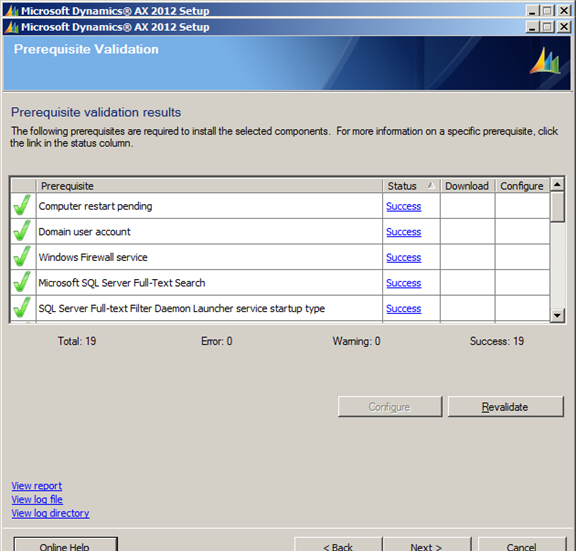Click the checkmark beside Microsoft SQL Server Full-Text Search

22,282
